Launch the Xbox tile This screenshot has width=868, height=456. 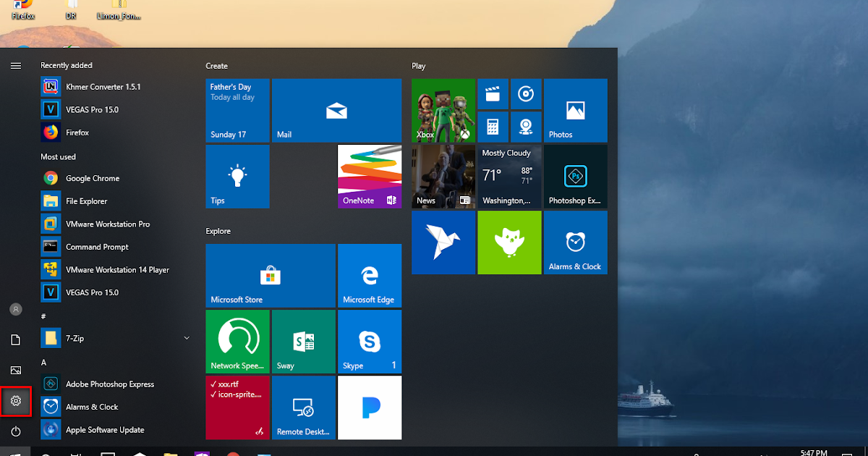[443, 110]
